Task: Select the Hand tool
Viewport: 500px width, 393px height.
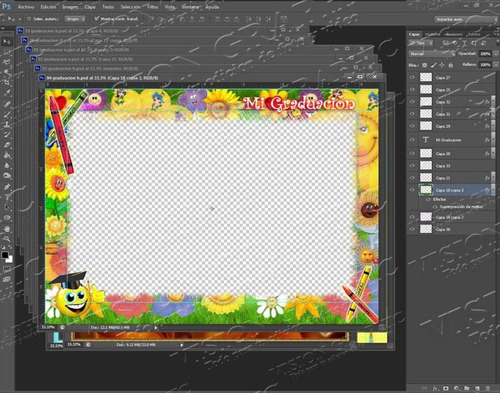Action: click(x=6, y=229)
